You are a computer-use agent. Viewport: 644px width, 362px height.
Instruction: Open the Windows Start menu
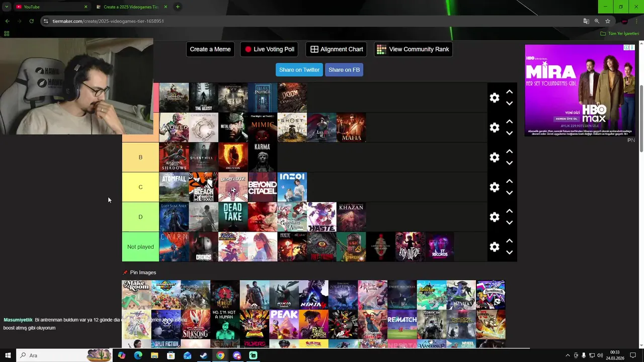[8, 355]
